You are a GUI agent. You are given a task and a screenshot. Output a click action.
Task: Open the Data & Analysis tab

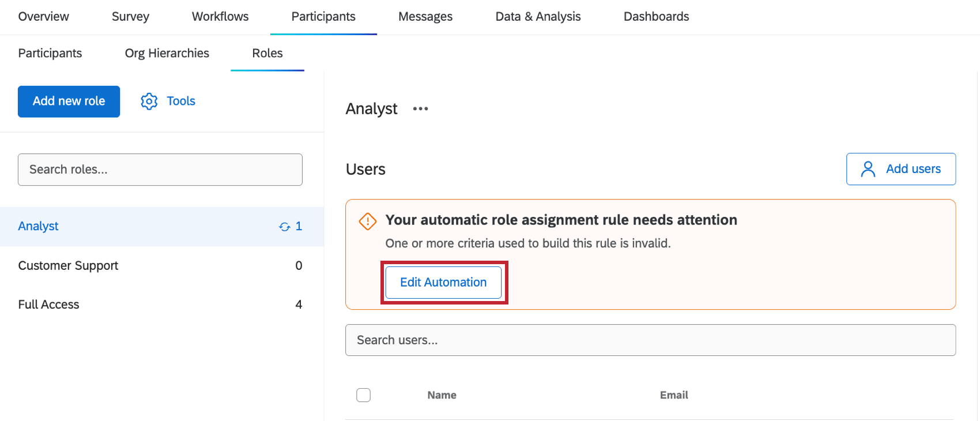pos(538,17)
